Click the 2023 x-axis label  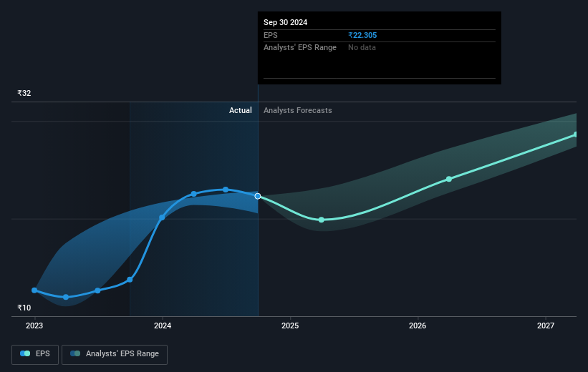34,326
